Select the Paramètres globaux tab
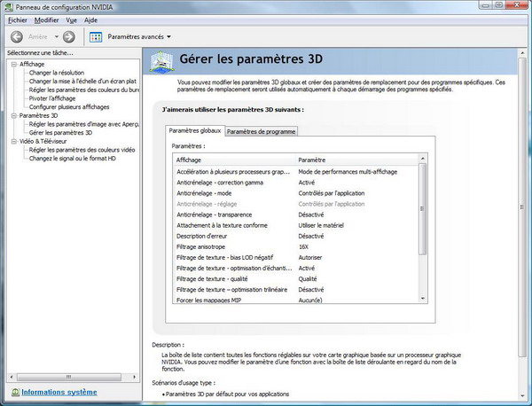This screenshot has height=406, width=532. pos(194,130)
